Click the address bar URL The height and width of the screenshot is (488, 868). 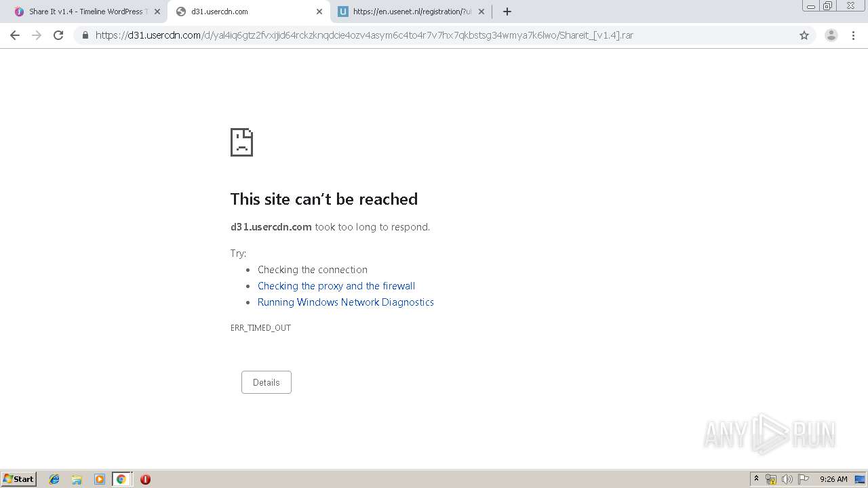click(364, 35)
